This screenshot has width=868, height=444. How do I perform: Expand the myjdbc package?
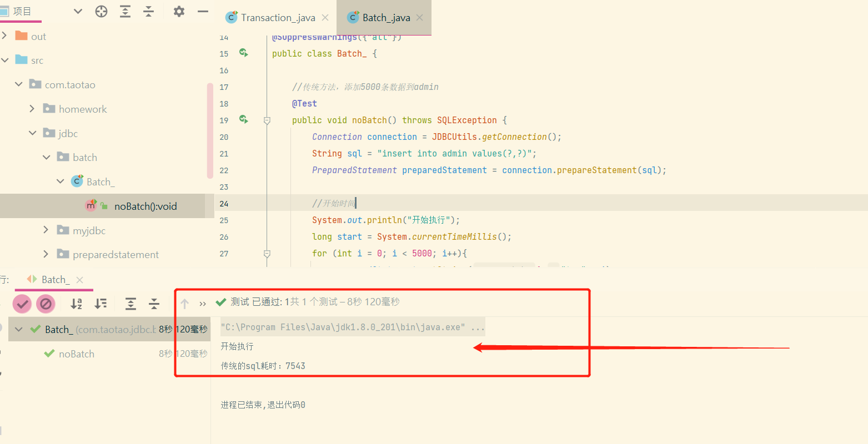[46, 230]
